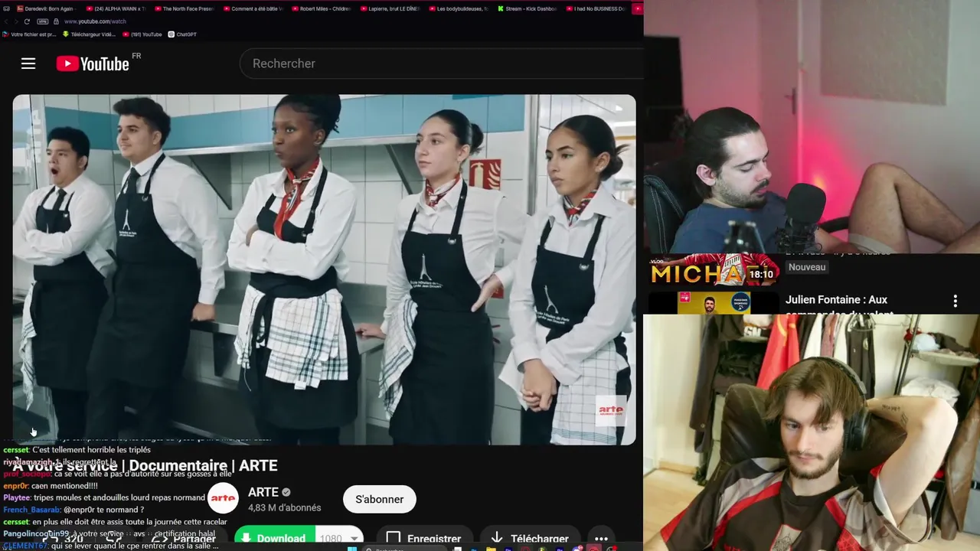Open the (191) YouTube bookmark
This screenshot has width=980, height=551.
142,34
